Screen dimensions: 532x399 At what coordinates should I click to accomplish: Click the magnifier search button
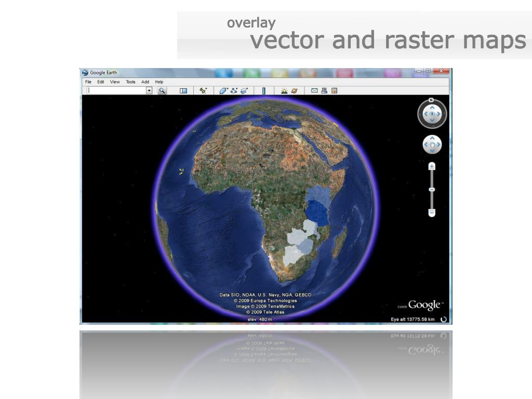(162, 90)
